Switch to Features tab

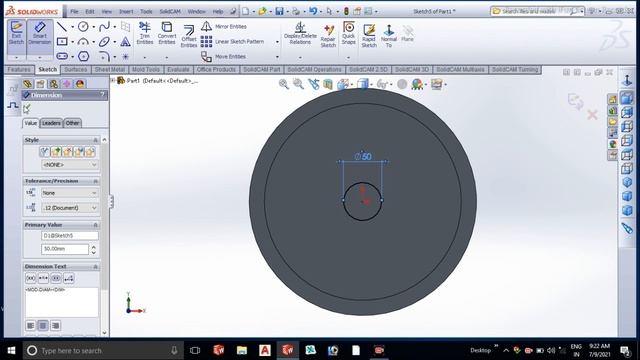click(19, 70)
